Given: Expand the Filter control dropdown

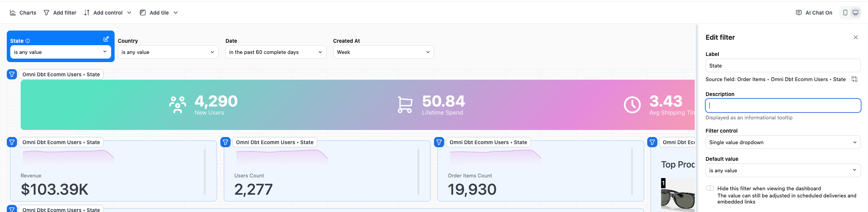Looking at the screenshot, I should [783, 142].
